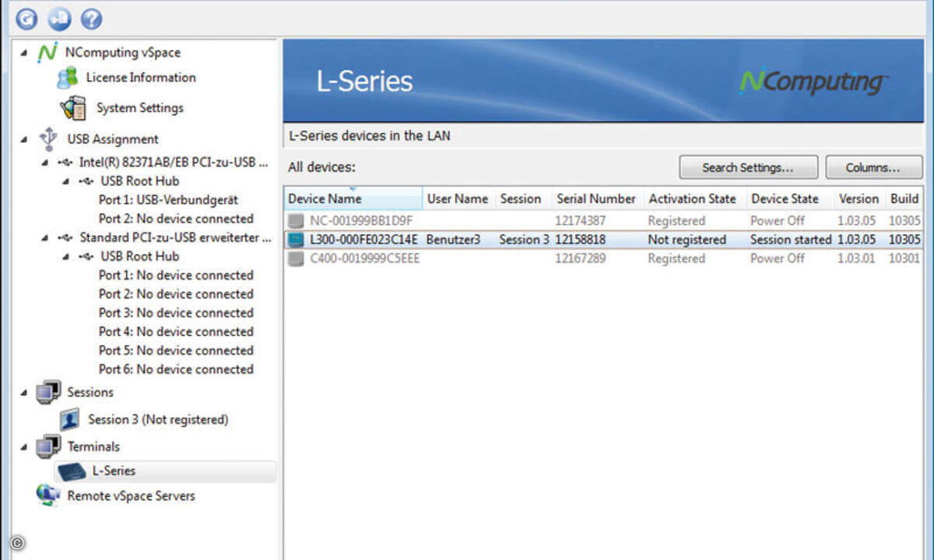Click the Remote vSpace Servers globe icon
Screen dimensions: 934x560
(48, 495)
